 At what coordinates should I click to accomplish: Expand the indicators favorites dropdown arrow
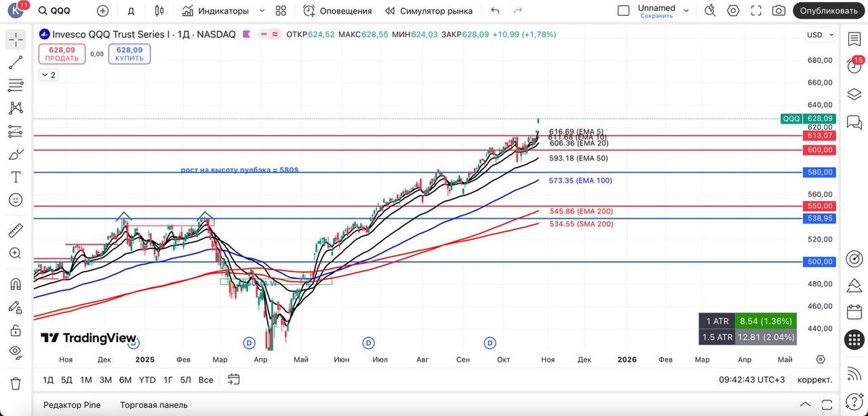[x=262, y=11]
